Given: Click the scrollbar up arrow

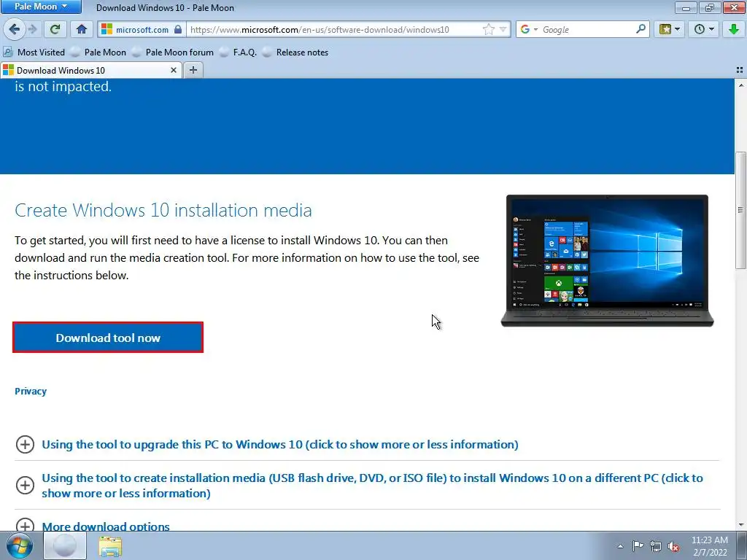Looking at the screenshot, I should pyautogui.click(x=741, y=85).
